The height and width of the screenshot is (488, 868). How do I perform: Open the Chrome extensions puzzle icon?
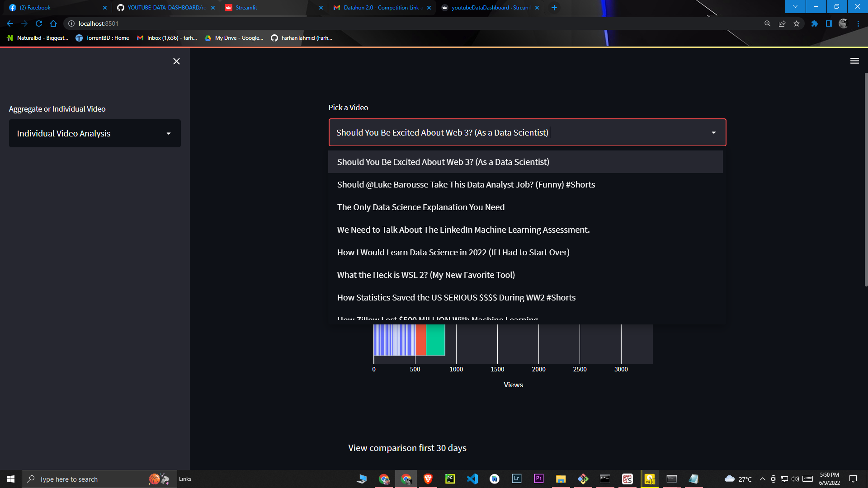point(814,23)
